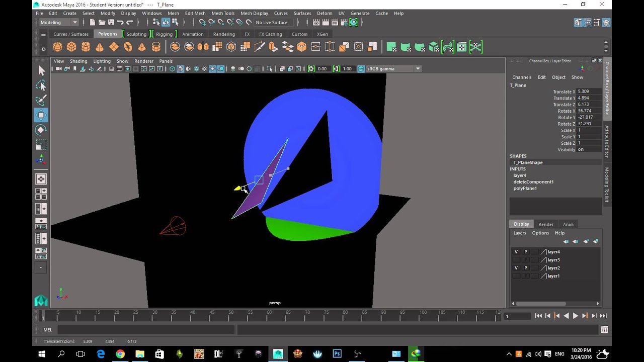Click play forwards on the timeline
Image resolution: width=644 pixels, height=362 pixels.
click(576, 316)
